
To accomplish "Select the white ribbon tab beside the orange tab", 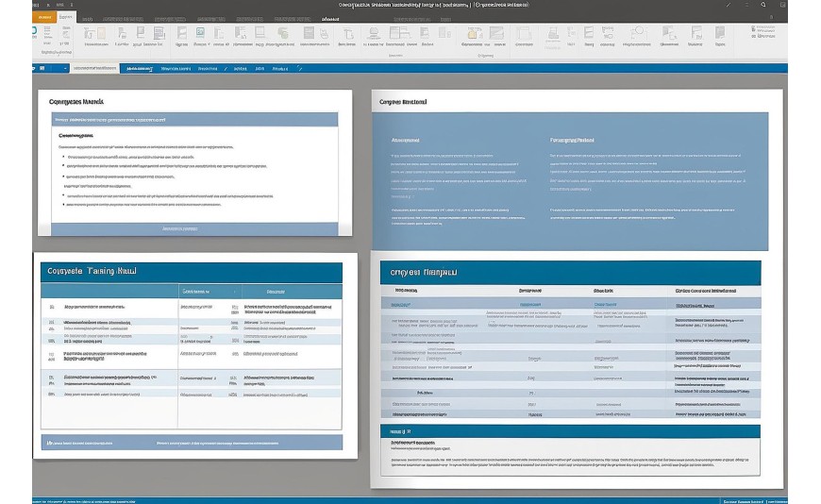I will pos(66,17).
